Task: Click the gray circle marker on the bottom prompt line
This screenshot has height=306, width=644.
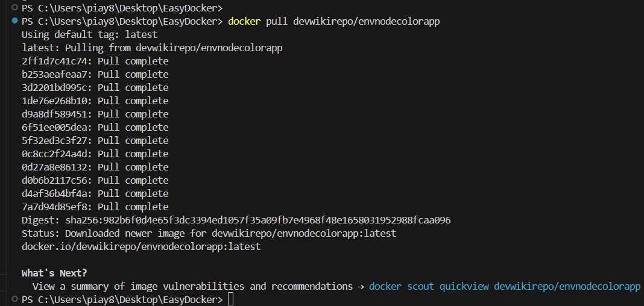Action: [x=15, y=299]
